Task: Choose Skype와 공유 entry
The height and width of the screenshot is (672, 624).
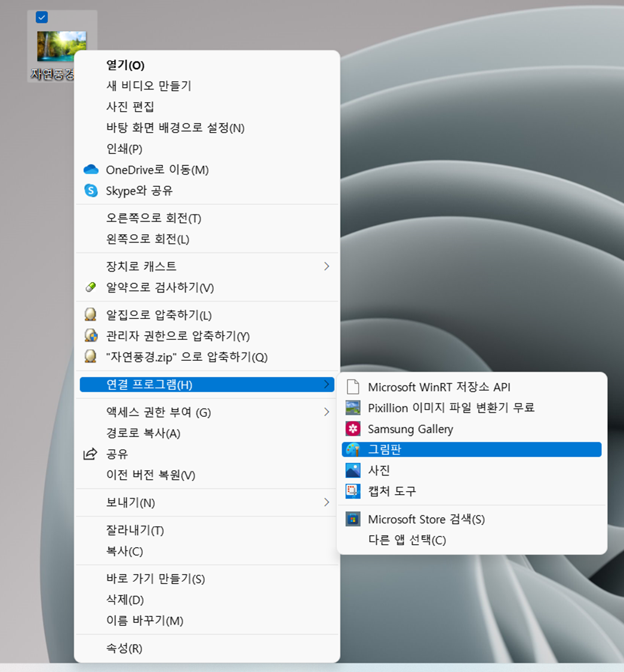Action: (207, 191)
